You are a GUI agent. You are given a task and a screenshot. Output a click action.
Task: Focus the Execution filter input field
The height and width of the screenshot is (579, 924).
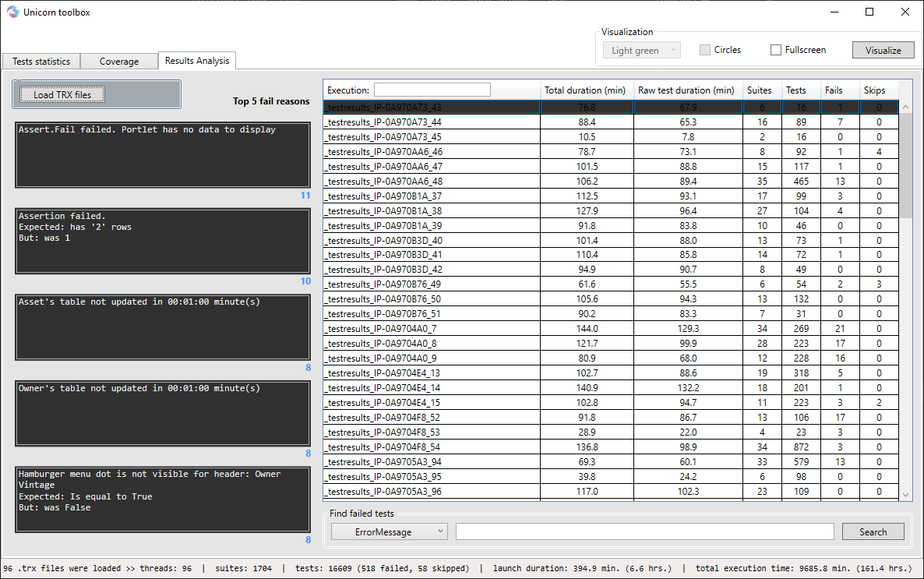(x=432, y=90)
